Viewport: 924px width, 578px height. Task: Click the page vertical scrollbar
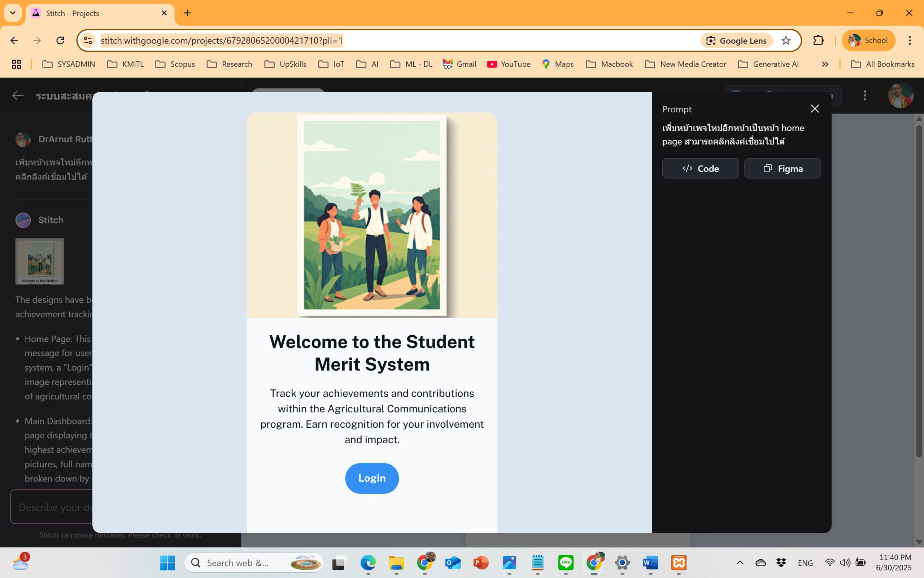[x=919, y=291]
